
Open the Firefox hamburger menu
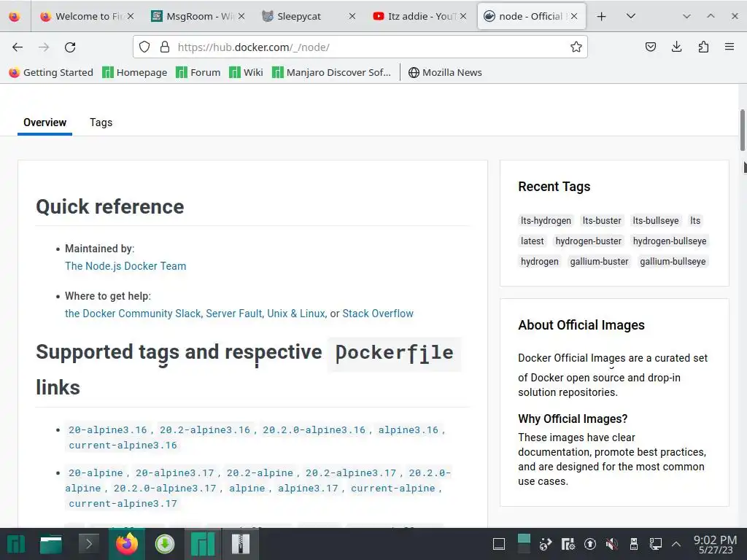(x=729, y=47)
